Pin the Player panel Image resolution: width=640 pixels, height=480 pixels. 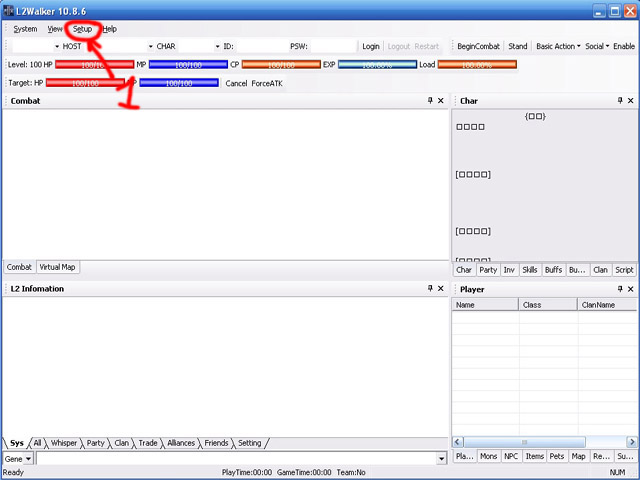620,289
